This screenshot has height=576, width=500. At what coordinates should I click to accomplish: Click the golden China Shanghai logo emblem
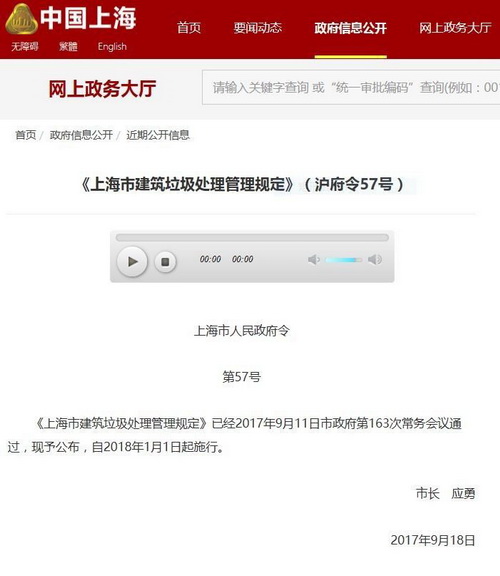21,19
